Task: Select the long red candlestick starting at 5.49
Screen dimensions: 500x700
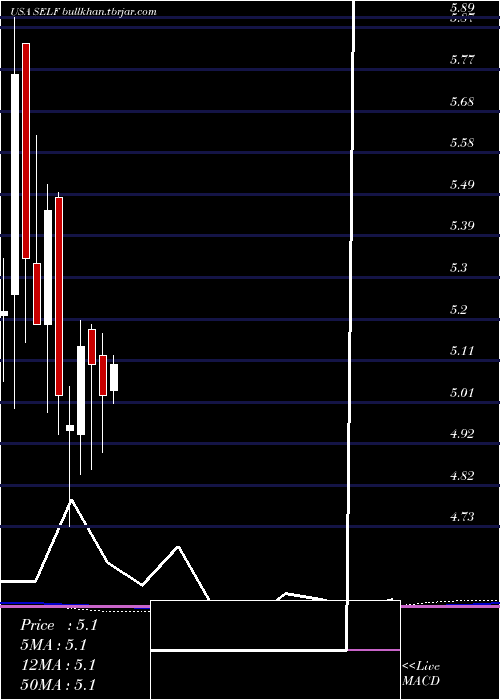Action: (x=59, y=296)
